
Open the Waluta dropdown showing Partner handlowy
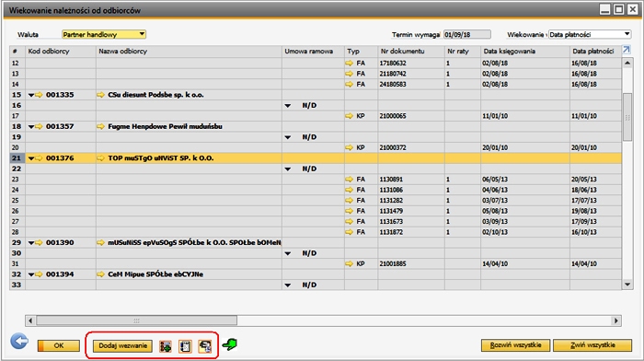pyautogui.click(x=104, y=35)
